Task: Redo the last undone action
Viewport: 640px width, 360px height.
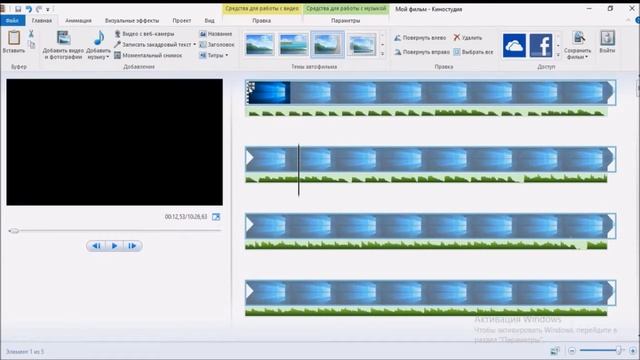Action: coord(39,9)
